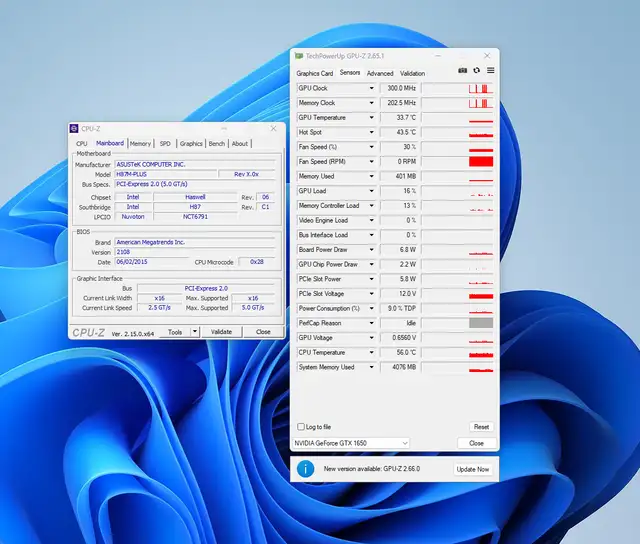Switch to CPU-Z Memory tab
This screenshot has height=544, width=640.
coord(140,144)
